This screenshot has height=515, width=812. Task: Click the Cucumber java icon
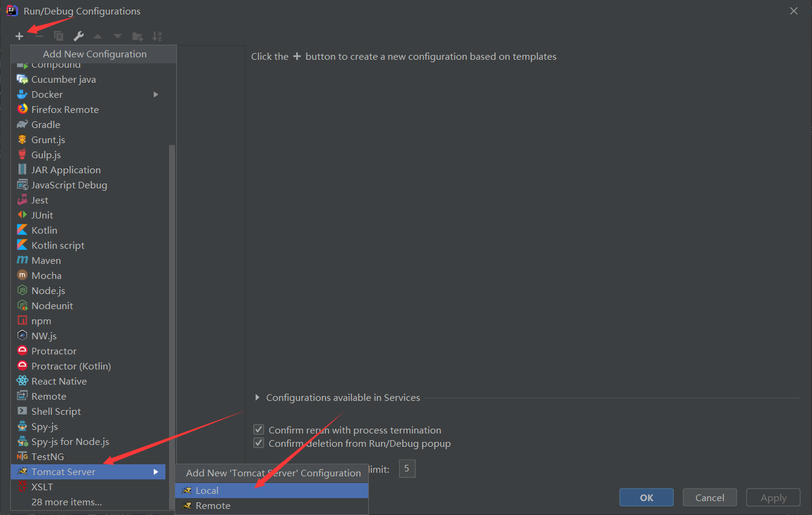22,79
